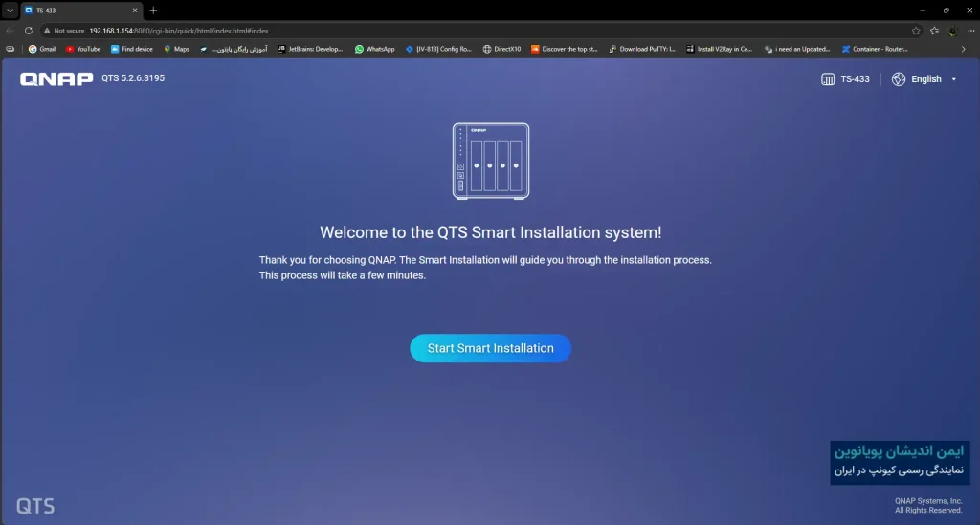Screen dimensions: 980x525
Task: Close the TS-433 tab
Action: (134, 10)
